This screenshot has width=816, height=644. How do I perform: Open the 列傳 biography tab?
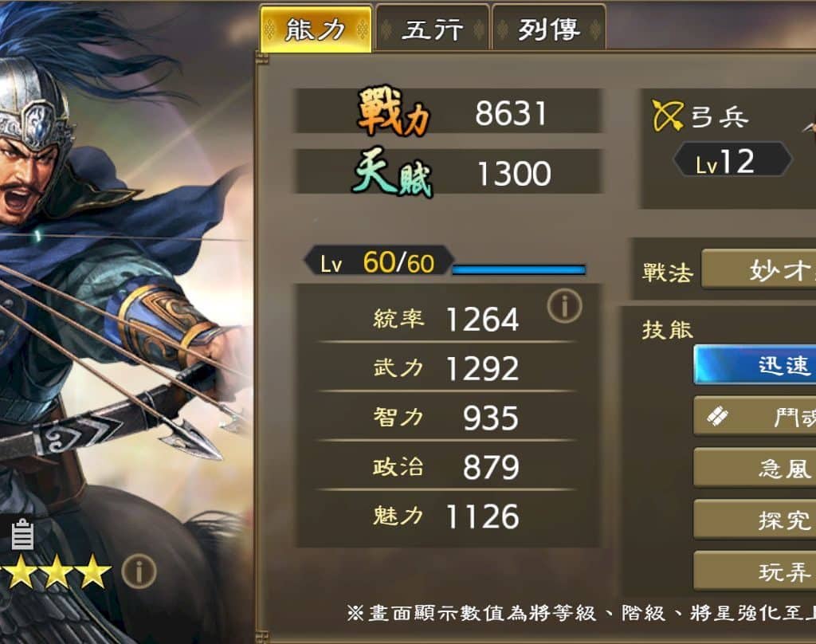tap(548, 28)
